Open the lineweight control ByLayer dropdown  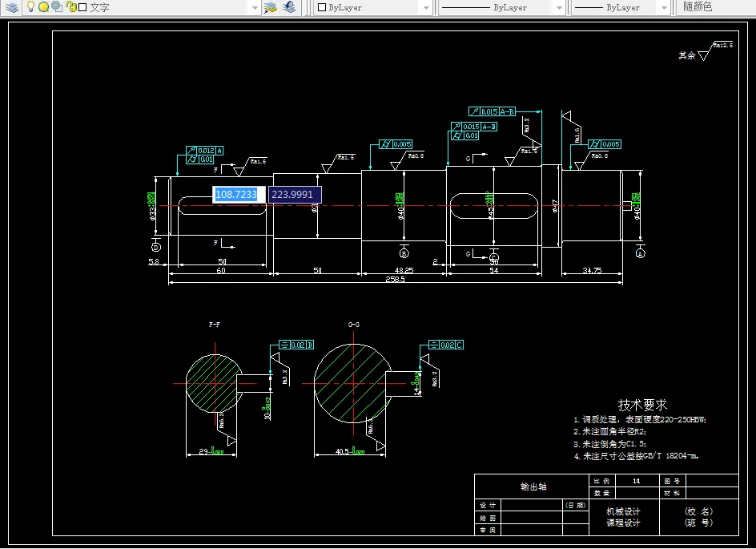[621, 7]
